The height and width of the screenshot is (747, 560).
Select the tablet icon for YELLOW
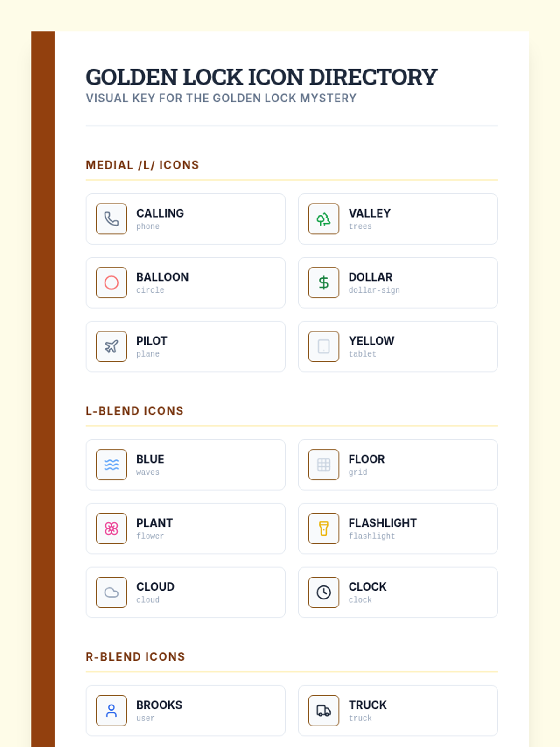(x=323, y=346)
